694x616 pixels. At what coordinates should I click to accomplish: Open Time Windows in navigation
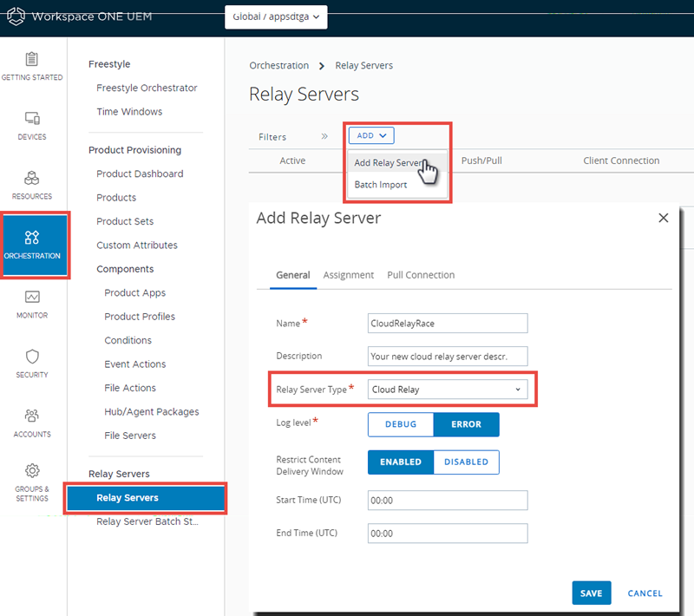click(x=129, y=112)
